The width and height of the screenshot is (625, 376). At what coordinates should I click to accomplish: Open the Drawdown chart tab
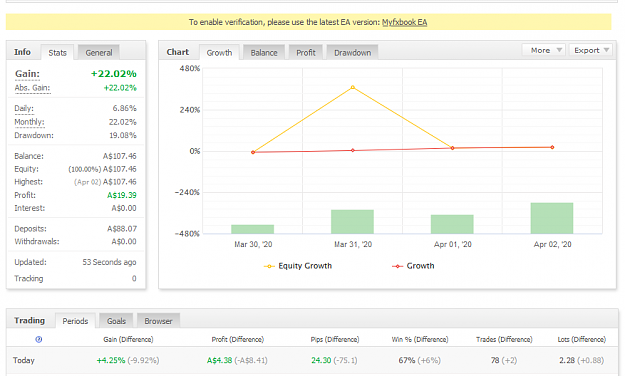coord(352,53)
